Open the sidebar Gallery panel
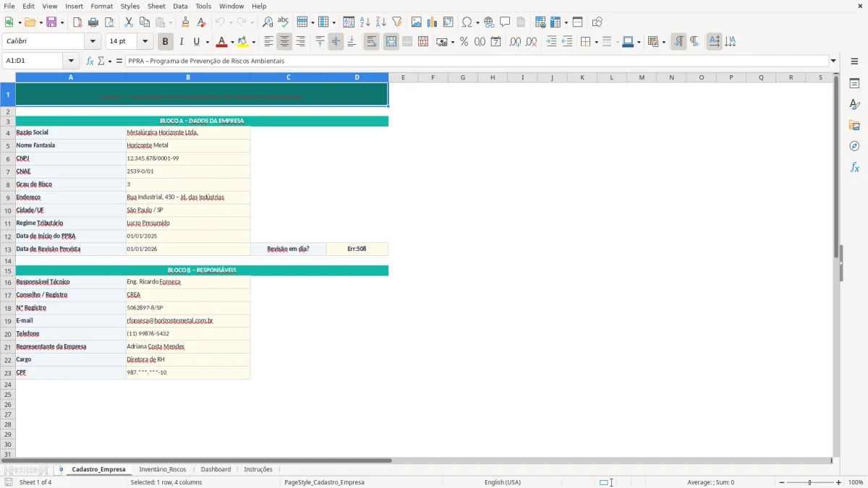The image size is (868, 488). point(854,126)
